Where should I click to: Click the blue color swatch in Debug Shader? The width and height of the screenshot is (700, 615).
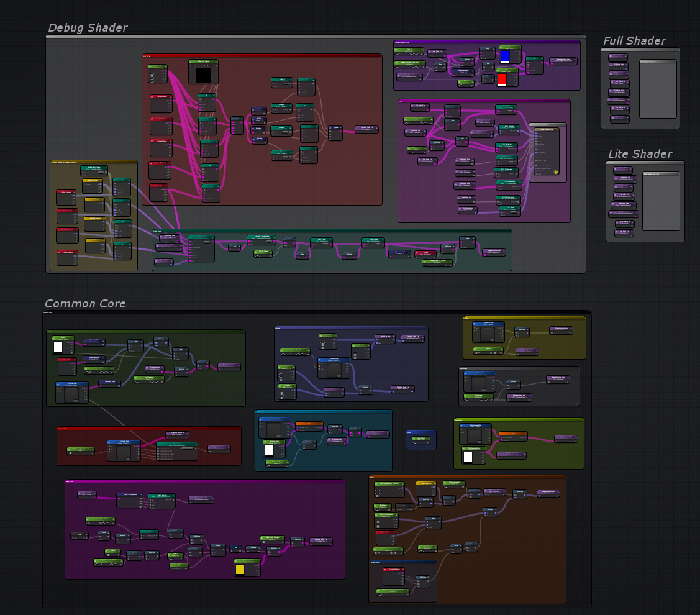coord(505,57)
